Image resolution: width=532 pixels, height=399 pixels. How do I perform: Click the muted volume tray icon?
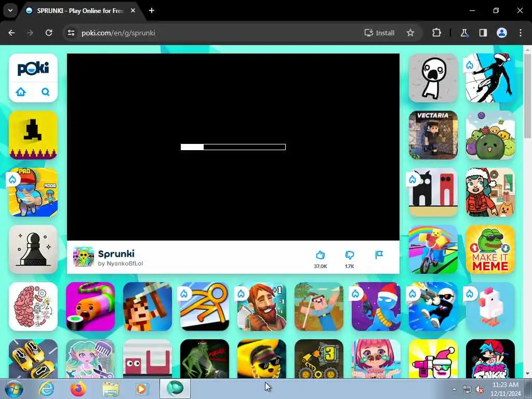pyautogui.click(x=480, y=390)
